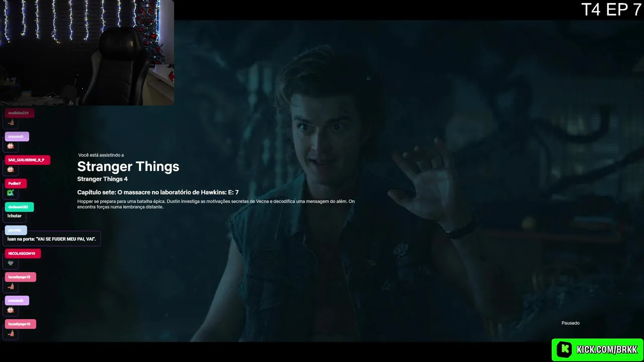Click the hand emote under mudinho254
The height and width of the screenshot is (362, 644).
(x=11, y=123)
